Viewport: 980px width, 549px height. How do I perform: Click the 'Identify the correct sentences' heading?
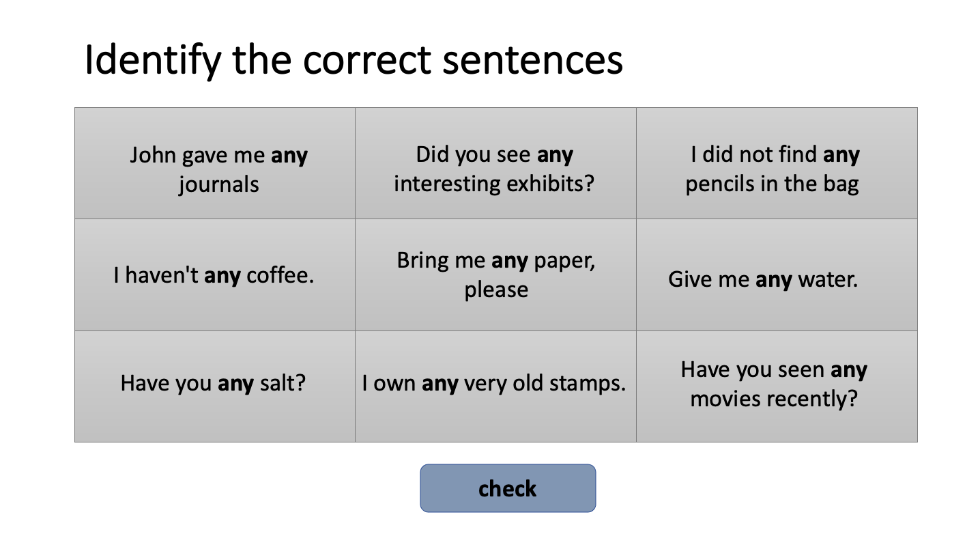point(354,60)
